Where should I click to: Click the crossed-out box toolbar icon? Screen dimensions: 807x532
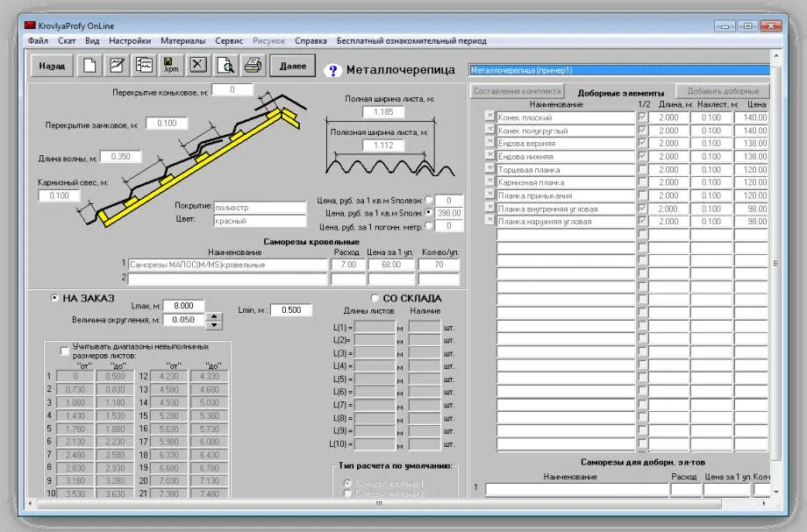198,66
